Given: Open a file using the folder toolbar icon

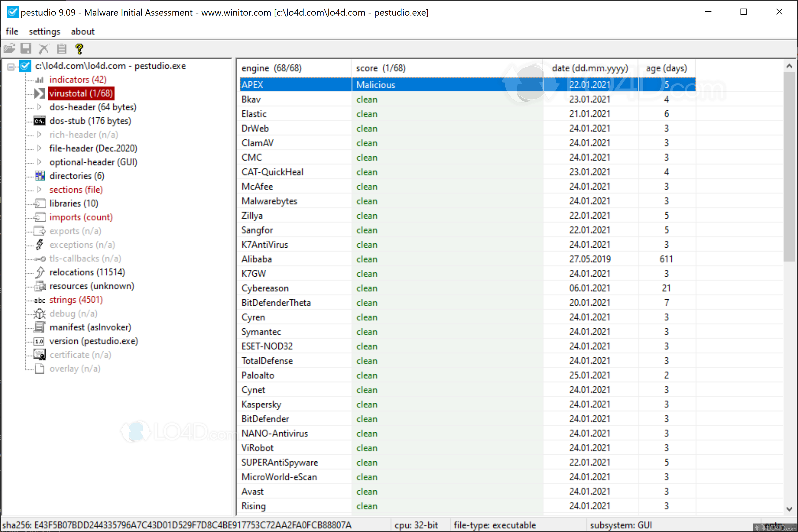Looking at the screenshot, I should coord(9,49).
